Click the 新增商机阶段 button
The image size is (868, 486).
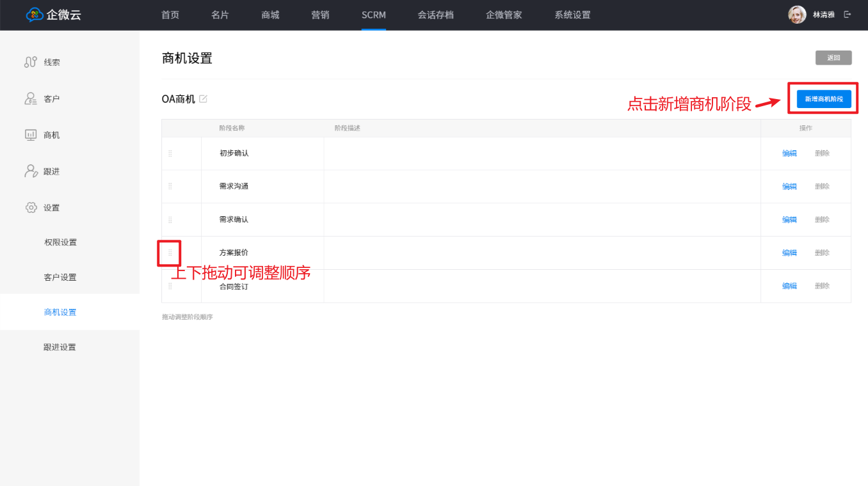coord(823,99)
